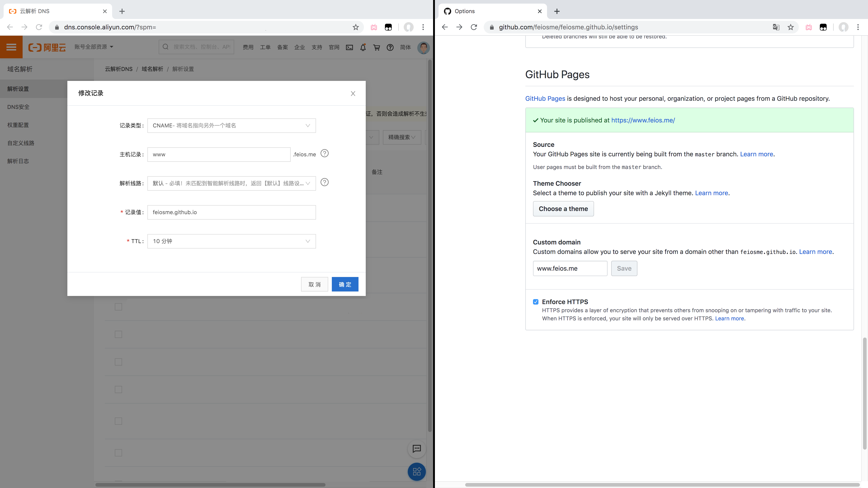Click the Choose a theme button

(563, 209)
